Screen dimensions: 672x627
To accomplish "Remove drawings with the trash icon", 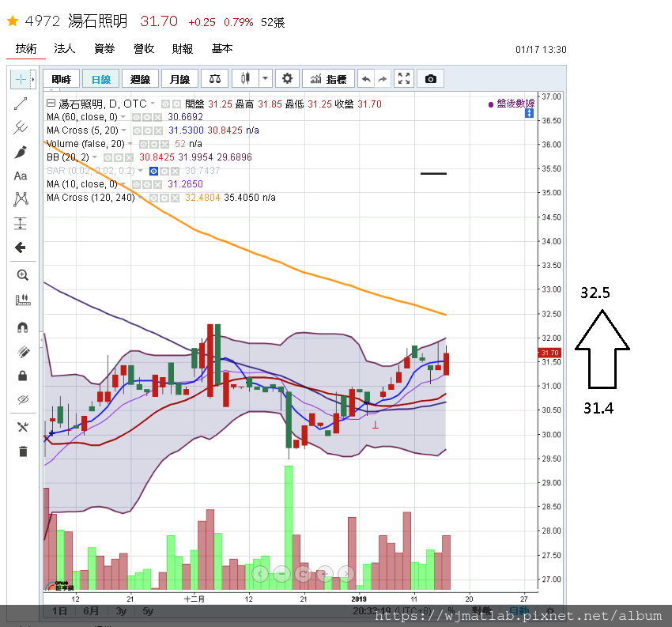I will tap(23, 451).
